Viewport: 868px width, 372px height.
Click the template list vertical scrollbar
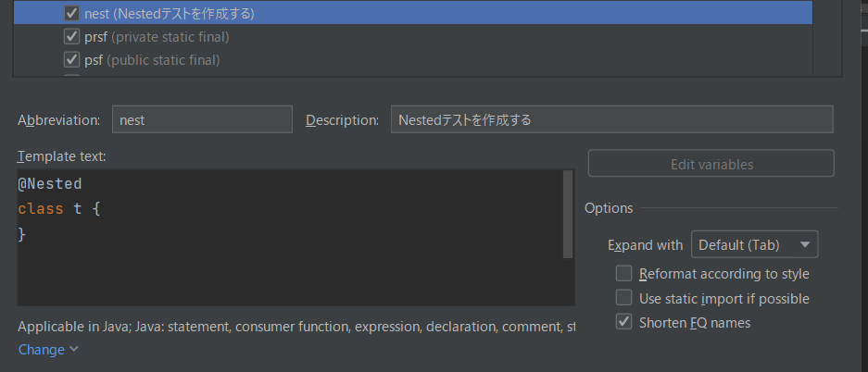827,38
